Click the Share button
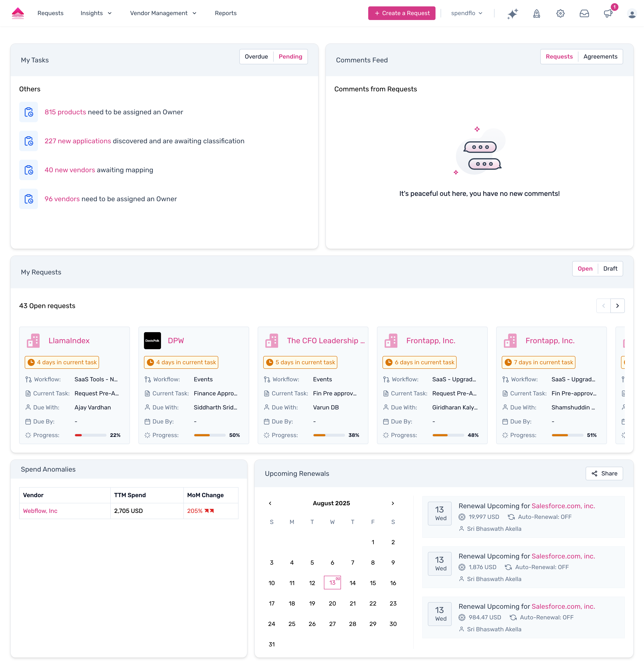The height and width of the screenshot is (666, 644). 604,474
